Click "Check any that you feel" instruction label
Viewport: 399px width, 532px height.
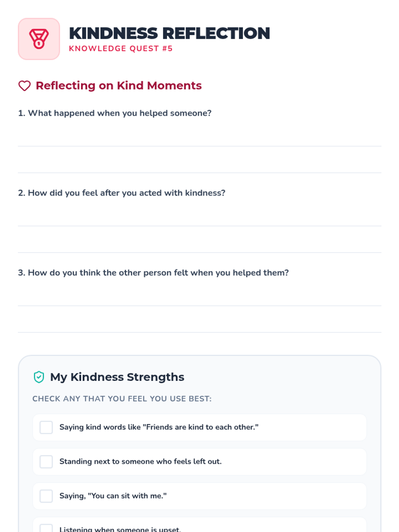coord(122,399)
